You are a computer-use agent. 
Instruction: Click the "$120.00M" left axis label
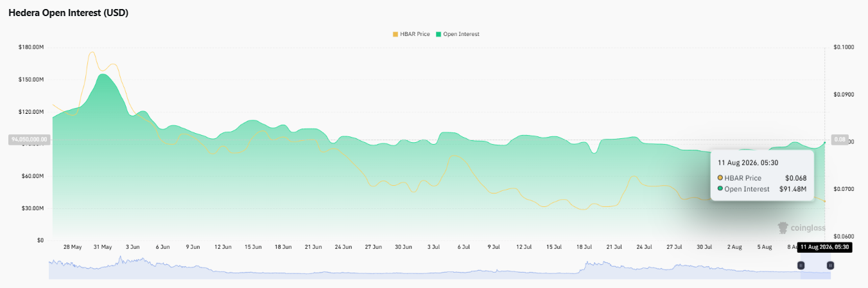pyautogui.click(x=30, y=112)
